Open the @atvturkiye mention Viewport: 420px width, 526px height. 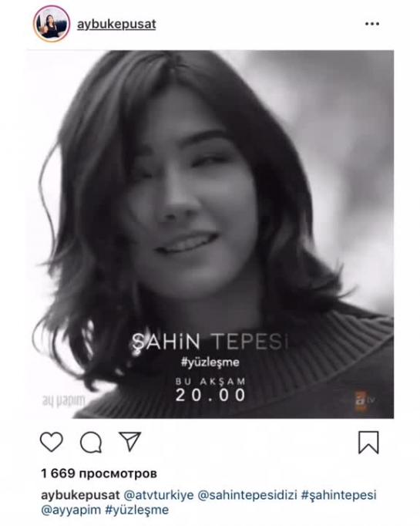(159, 495)
